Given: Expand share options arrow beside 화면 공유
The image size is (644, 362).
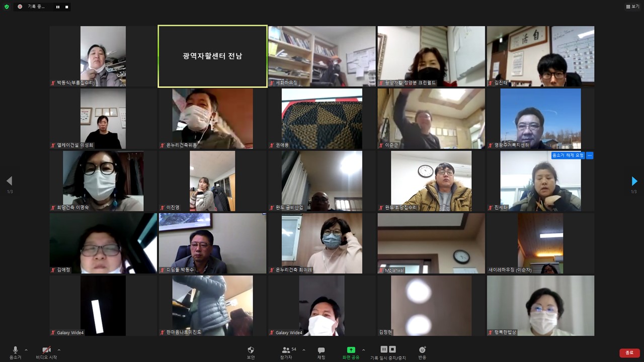Looking at the screenshot, I should (363, 350).
